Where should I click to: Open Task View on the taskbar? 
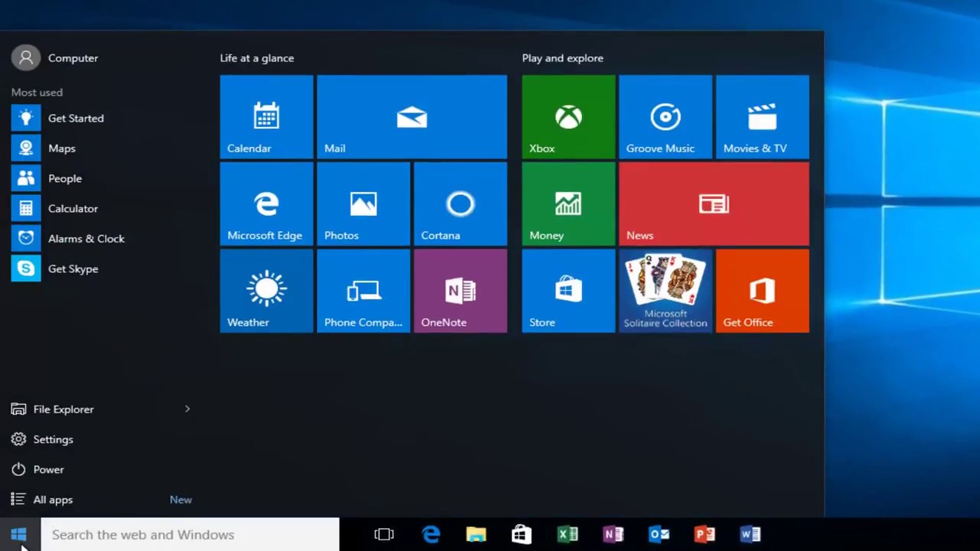click(384, 534)
